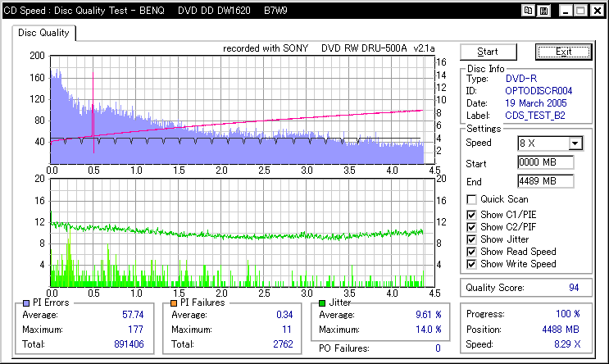The width and height of the screenshot is (609, 364).
Task: Click the disabled maximize window icon
Action: pyautogui.click(x=581, y=11)
